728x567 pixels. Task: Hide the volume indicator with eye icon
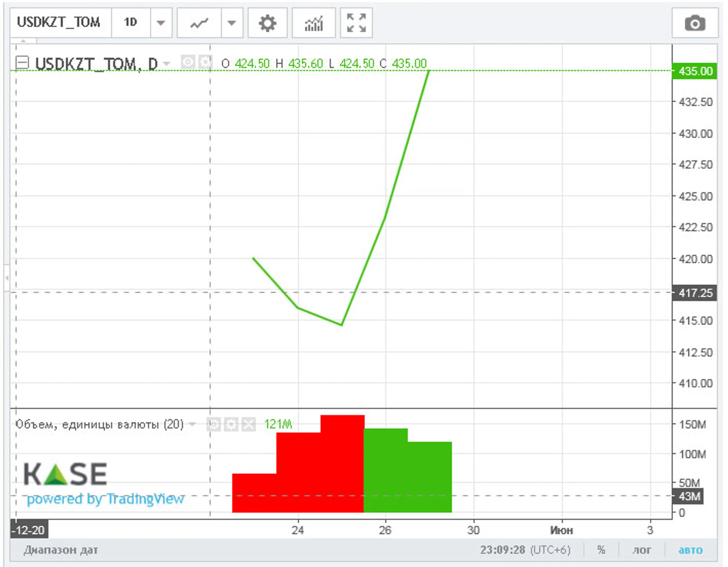[214, 424]
